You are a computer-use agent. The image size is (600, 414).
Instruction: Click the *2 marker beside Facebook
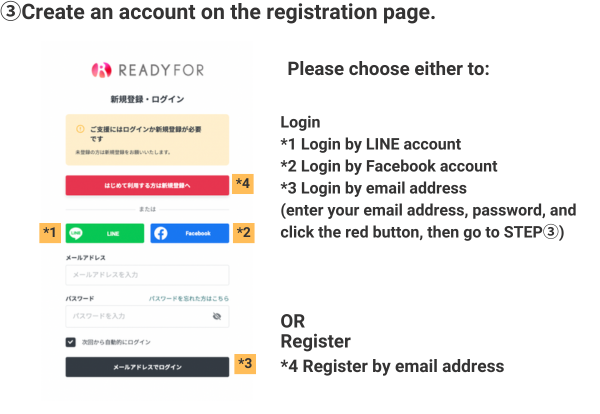[245, 233]
